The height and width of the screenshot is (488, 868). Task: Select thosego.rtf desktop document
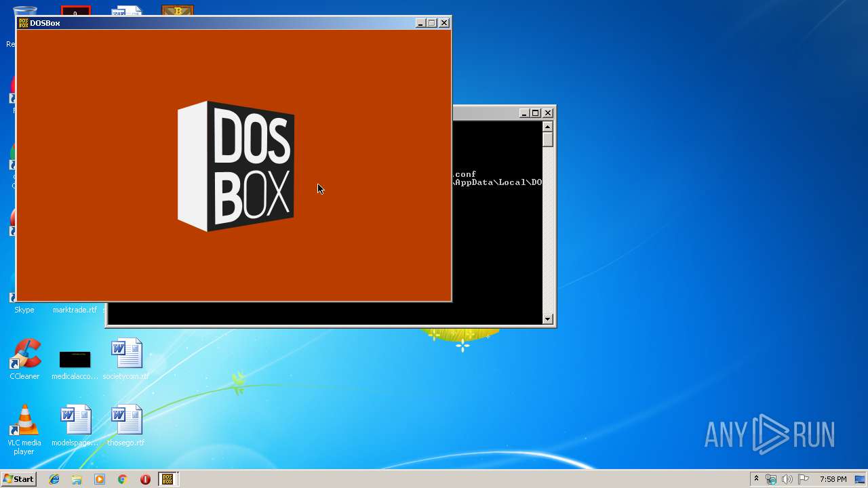coord(126,426)
